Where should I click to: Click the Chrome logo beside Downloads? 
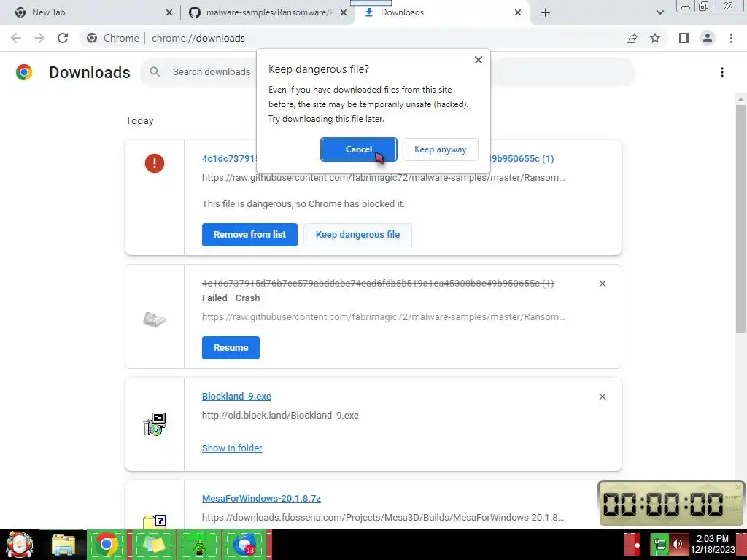point(24,72)
